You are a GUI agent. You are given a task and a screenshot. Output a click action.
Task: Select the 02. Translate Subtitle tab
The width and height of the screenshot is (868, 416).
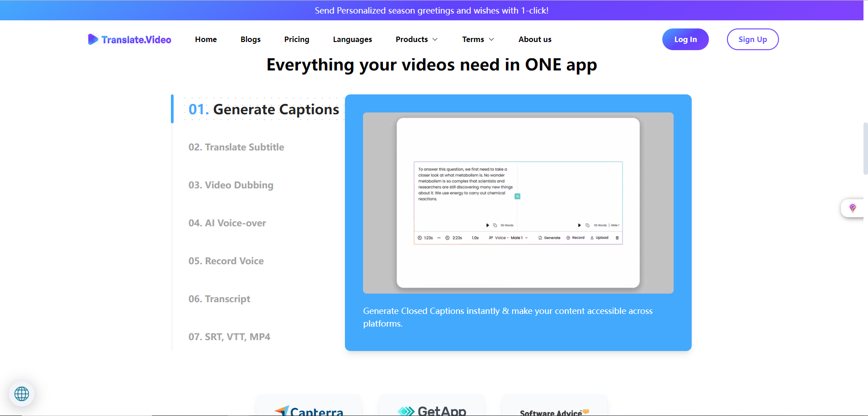point(236,147)
